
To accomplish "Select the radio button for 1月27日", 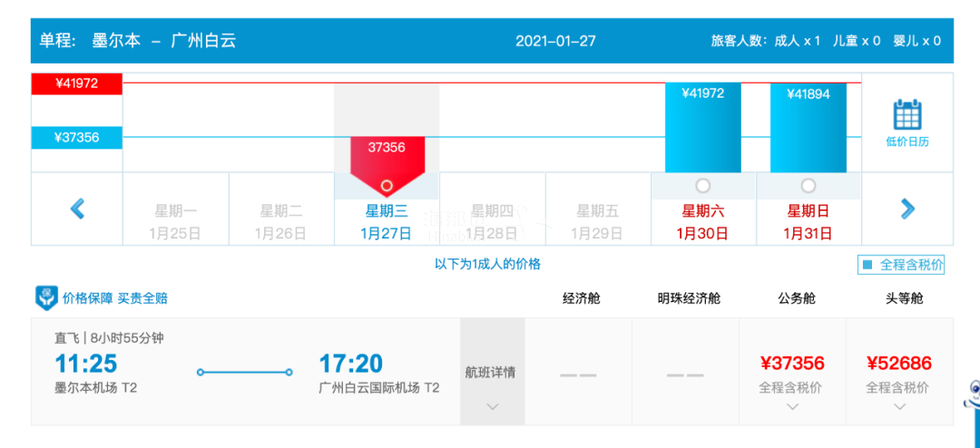I will click(x=387, y=186).
